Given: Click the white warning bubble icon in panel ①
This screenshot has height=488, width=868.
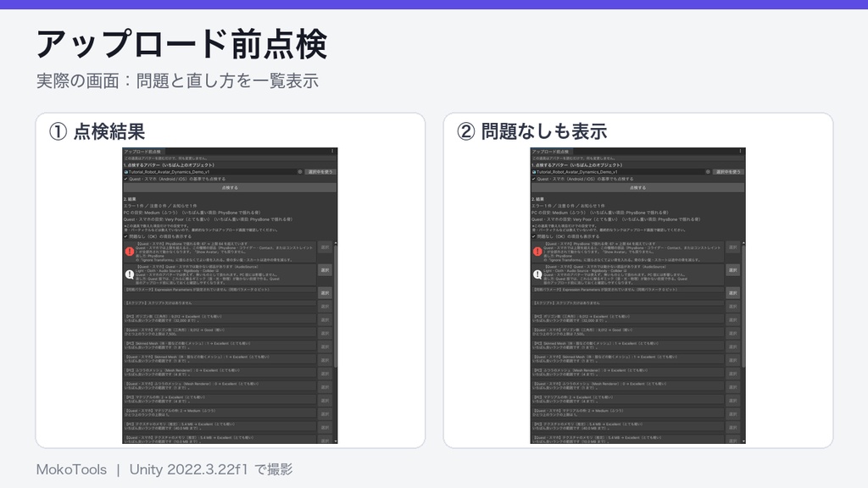Looking at the screenshot, I should (x=130, y=274).
